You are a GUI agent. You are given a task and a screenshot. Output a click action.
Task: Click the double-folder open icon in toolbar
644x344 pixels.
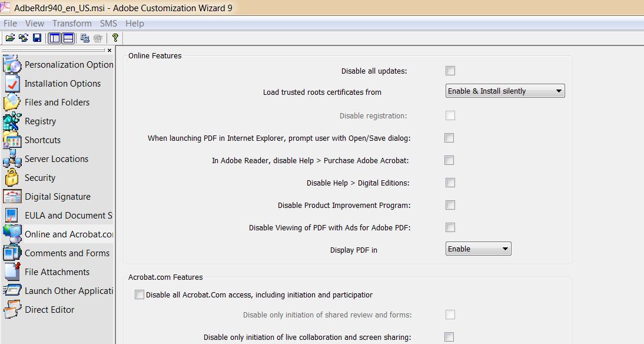click(24, 38)
